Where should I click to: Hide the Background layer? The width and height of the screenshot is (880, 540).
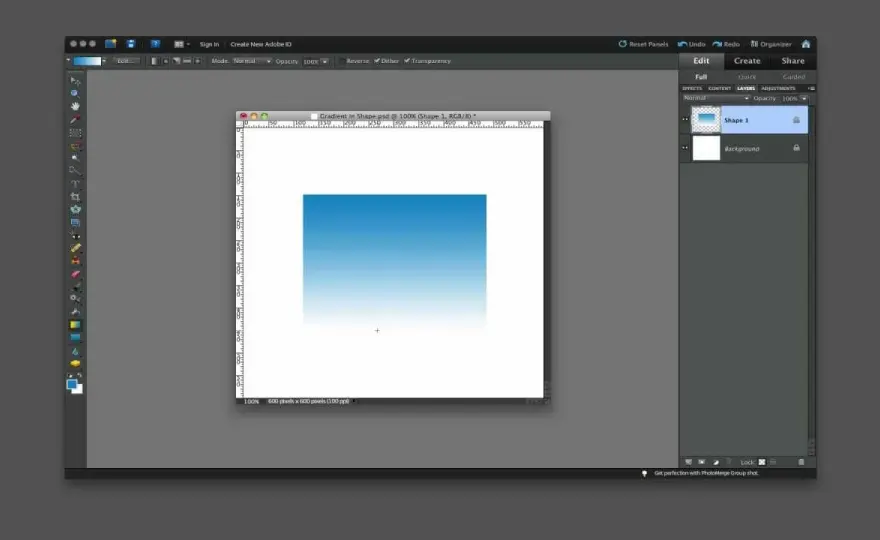pos(685,148)
